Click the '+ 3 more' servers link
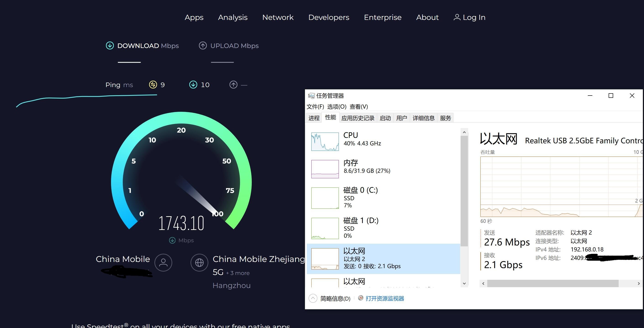This screenshot has width=644, height=328. [x=238, y=273]
